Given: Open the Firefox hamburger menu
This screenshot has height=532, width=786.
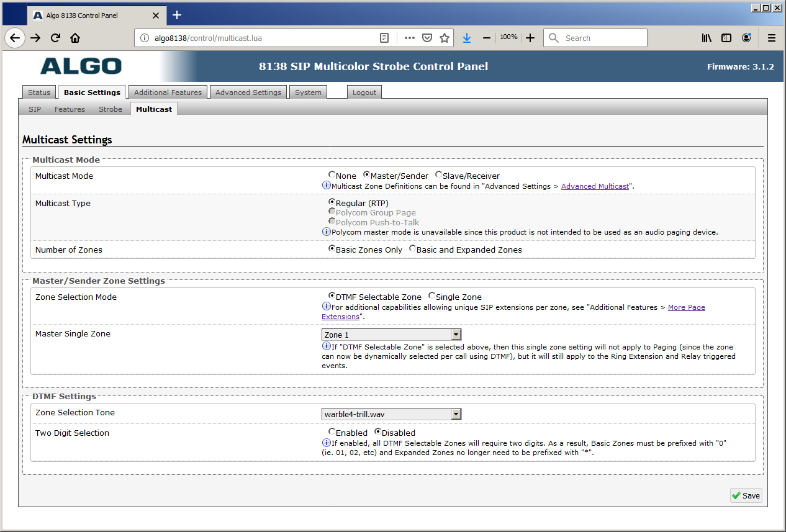Looking at the screenshot, I should pyautogui.click(x=772, y=38).
